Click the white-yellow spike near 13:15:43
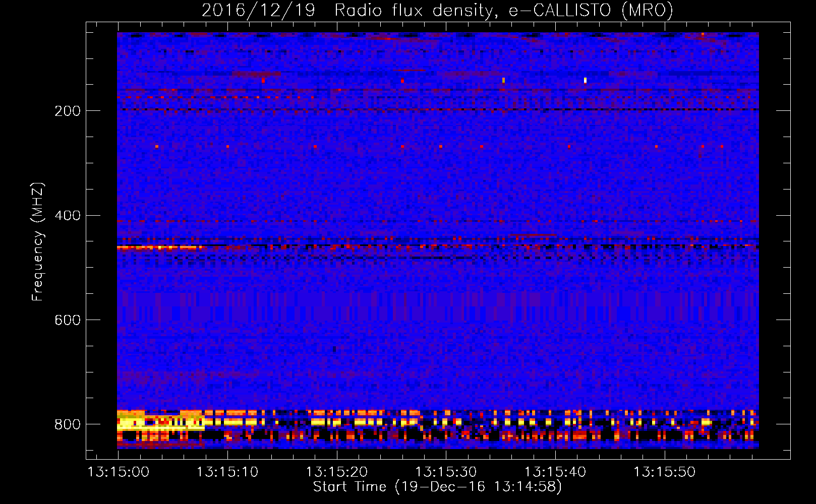816x504 pixels. (x=585, y=80)
